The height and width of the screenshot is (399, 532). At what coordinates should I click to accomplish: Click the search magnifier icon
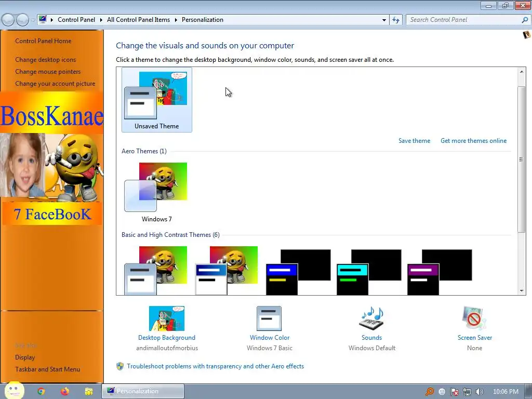click(x=525, y=20)
